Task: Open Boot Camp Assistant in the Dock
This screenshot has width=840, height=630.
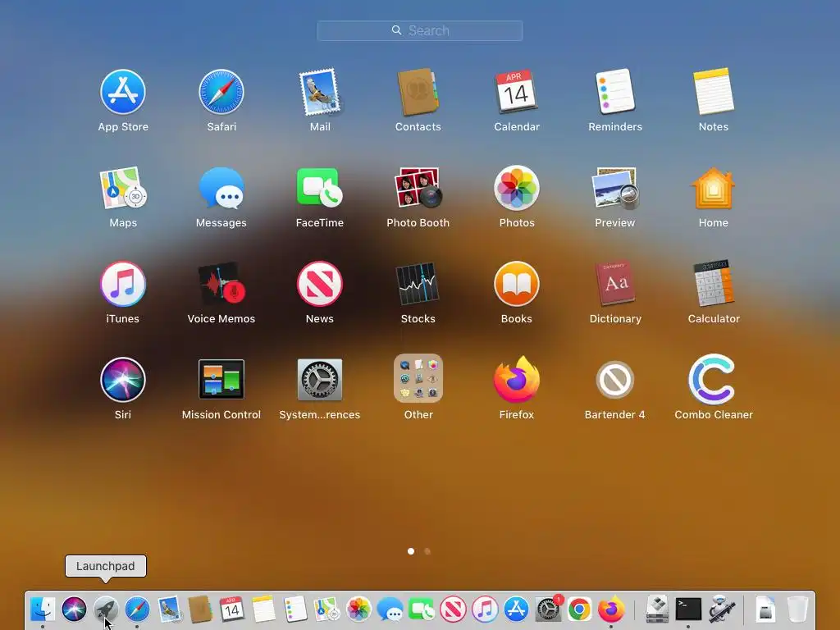Action: tap(657, 609)
